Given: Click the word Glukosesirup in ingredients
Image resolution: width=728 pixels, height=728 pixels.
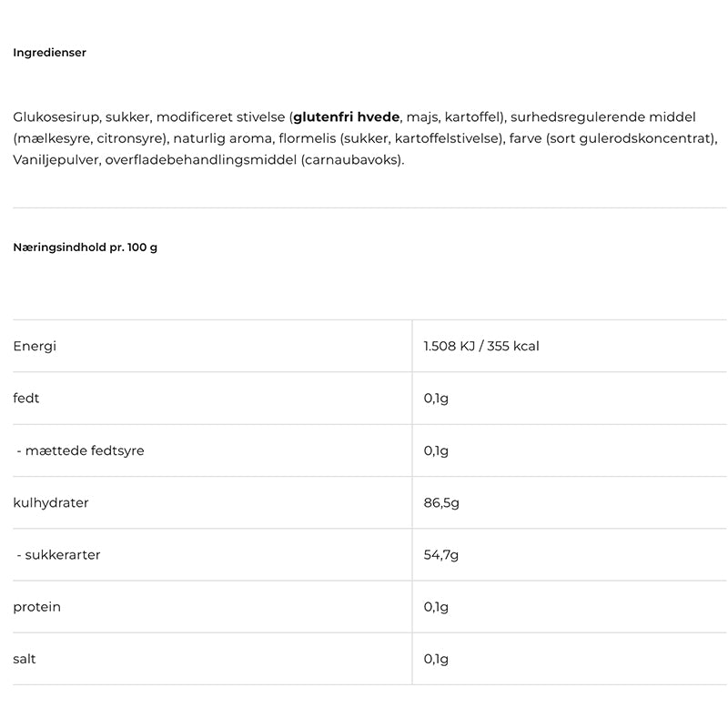Looking at the screenshot, I should [x=56, y=117].
